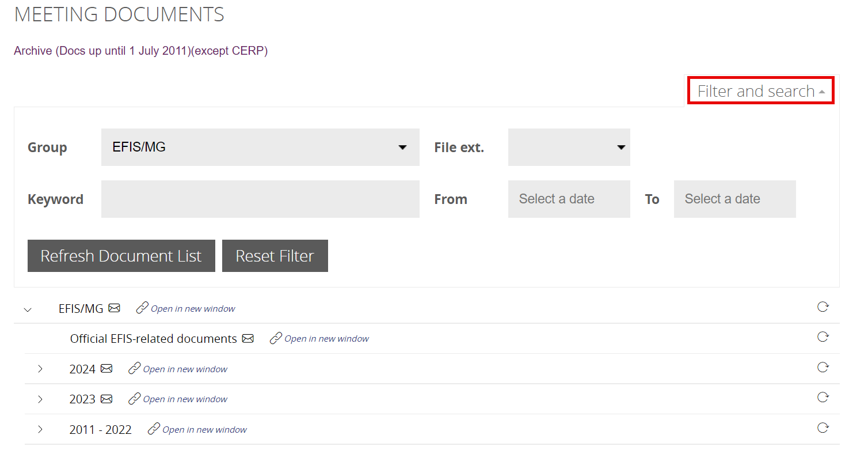Image resolution: width=868 pixels, height=469 pixels.
Task: Open the File ext. dropdown
Action: point(569,147)
